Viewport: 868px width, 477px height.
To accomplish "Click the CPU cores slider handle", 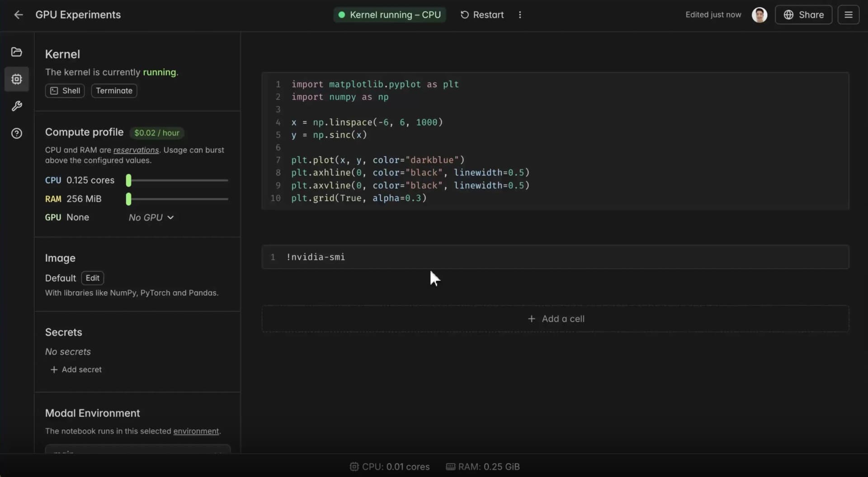I will (x=129, y=180).
